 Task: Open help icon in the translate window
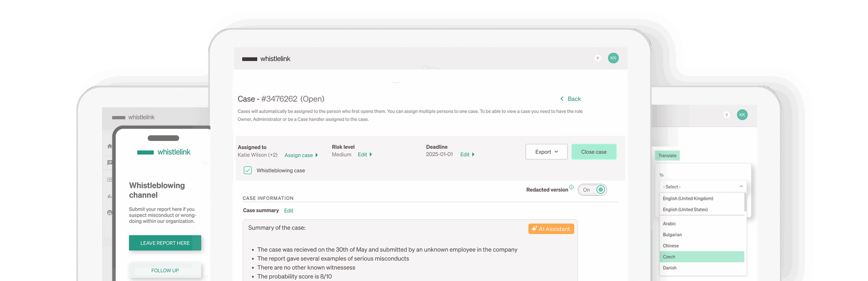pos(726,115)
